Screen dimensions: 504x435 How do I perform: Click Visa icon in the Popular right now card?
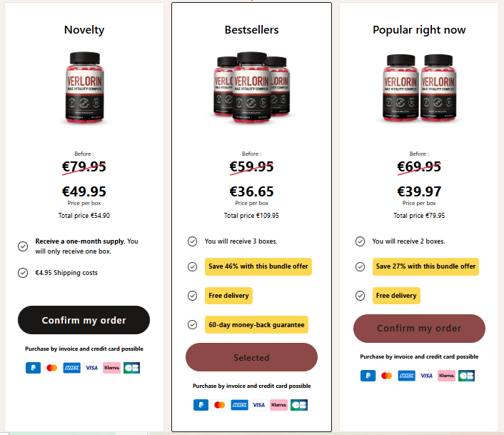pos(426,375)
